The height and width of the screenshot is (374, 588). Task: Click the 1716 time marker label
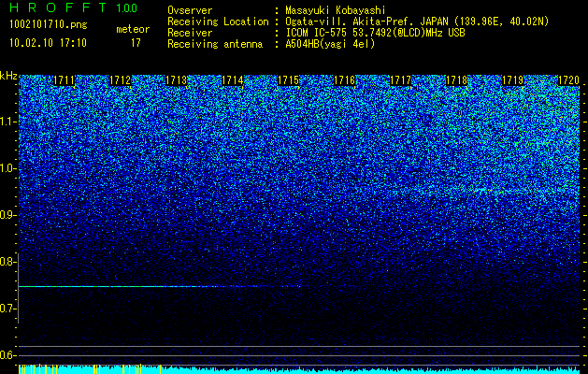[345, 80]
